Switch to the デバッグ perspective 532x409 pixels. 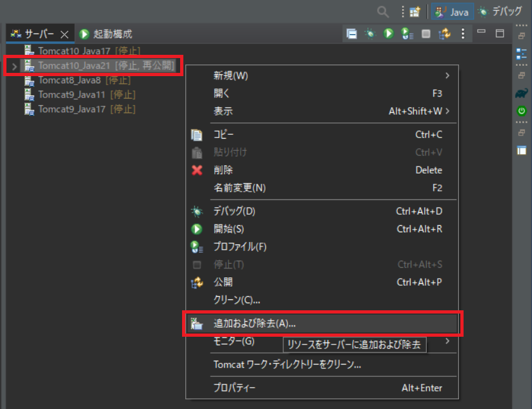[x=500, y=12]
